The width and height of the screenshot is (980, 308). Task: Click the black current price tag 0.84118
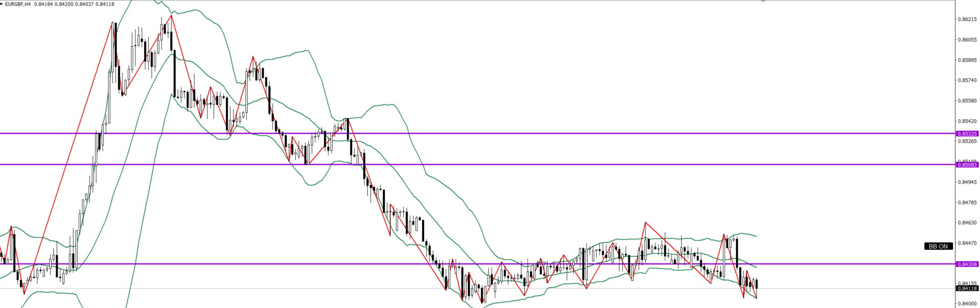tap(967, 289)
